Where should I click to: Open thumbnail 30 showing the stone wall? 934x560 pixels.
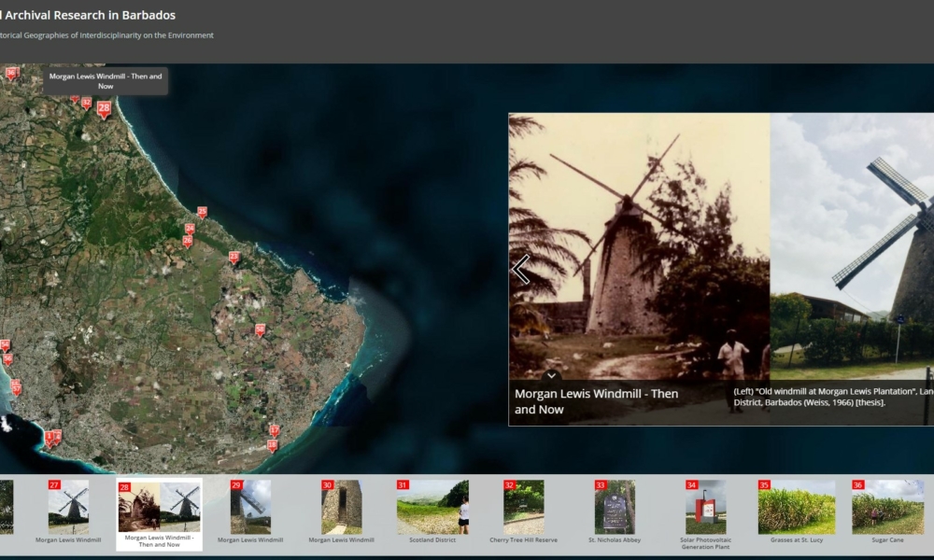coord(341,507)
